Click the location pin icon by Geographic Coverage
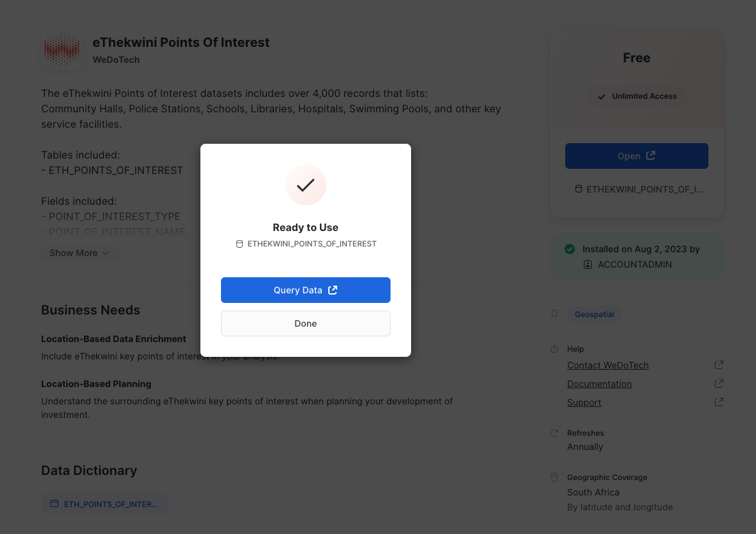 554,478
